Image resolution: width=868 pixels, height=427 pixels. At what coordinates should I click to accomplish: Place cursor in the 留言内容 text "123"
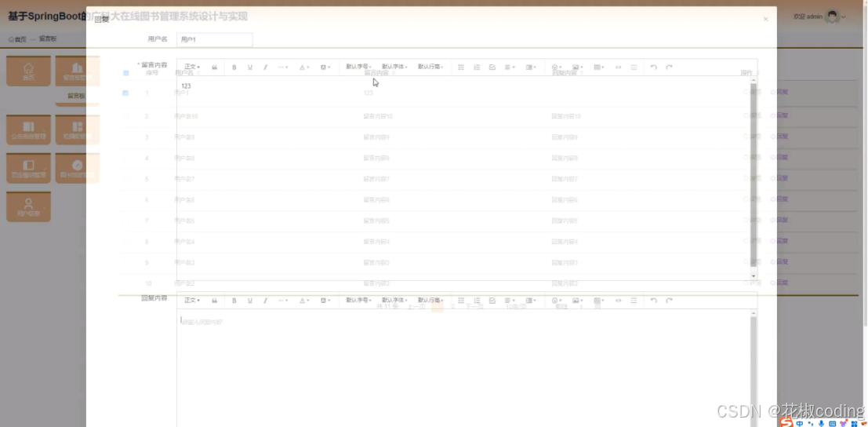coord(186,86)
